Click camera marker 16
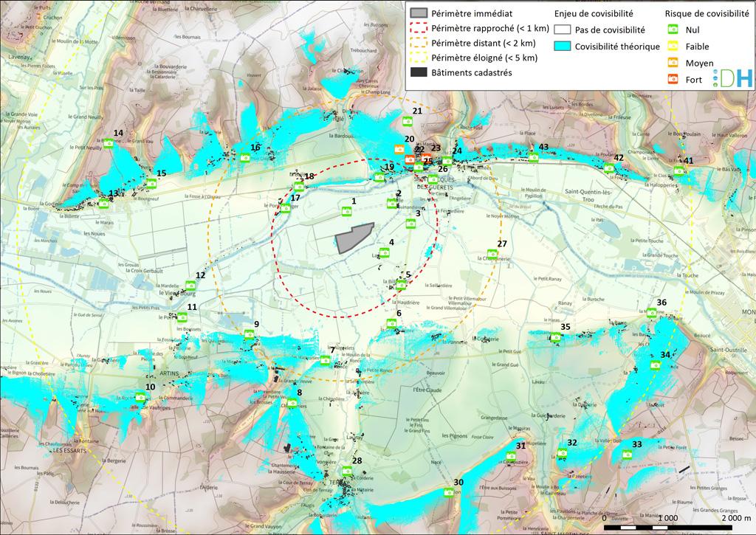Screen dimensions: 756x535 245,157
